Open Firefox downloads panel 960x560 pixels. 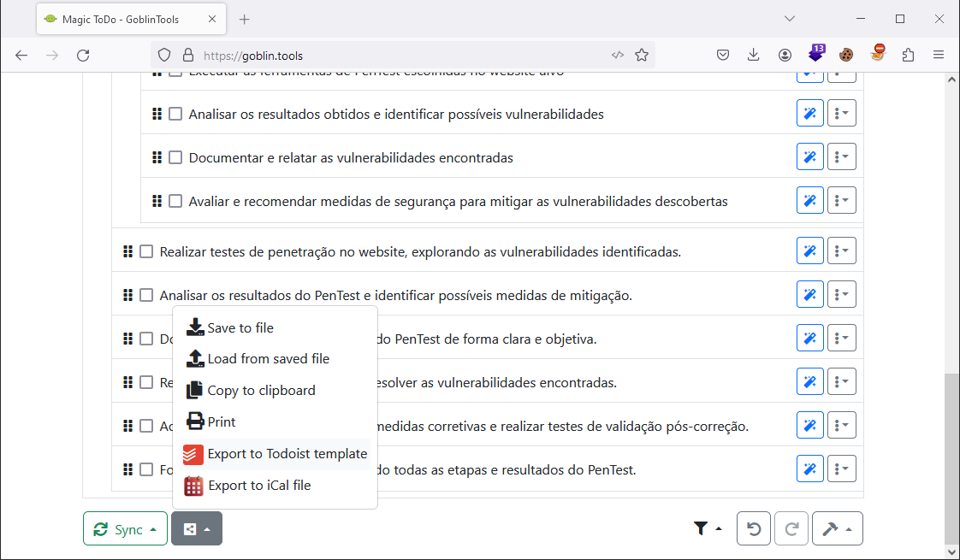point(754,56)
